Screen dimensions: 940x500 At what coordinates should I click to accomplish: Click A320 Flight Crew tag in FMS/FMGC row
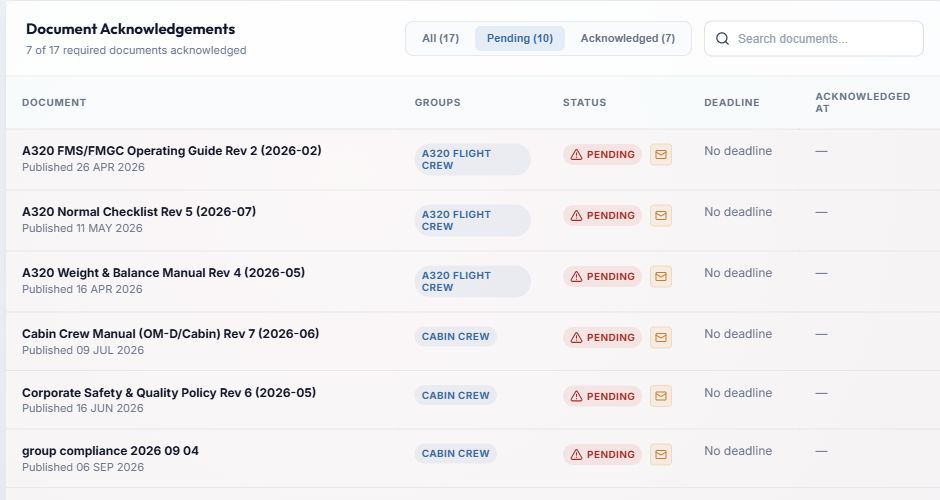[x=472, y=159]
